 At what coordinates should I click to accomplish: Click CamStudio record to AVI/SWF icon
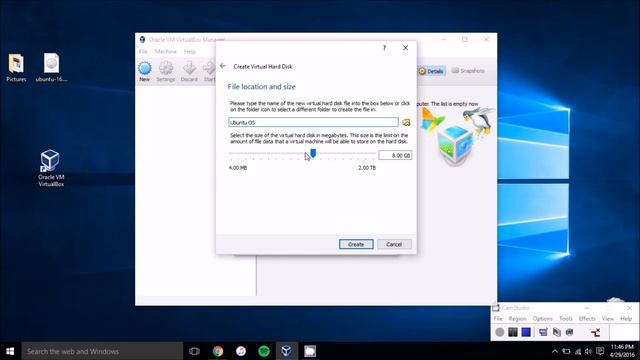(x=557, y=332)
